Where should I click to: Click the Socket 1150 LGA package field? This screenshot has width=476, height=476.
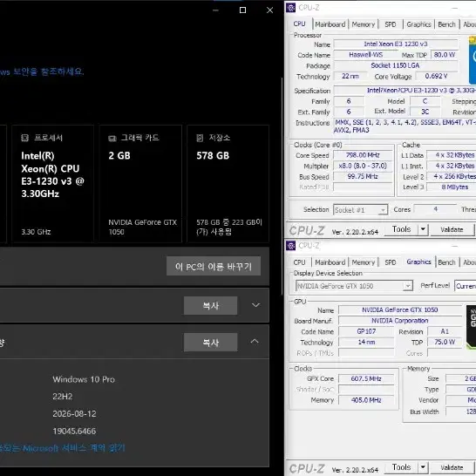396,65
